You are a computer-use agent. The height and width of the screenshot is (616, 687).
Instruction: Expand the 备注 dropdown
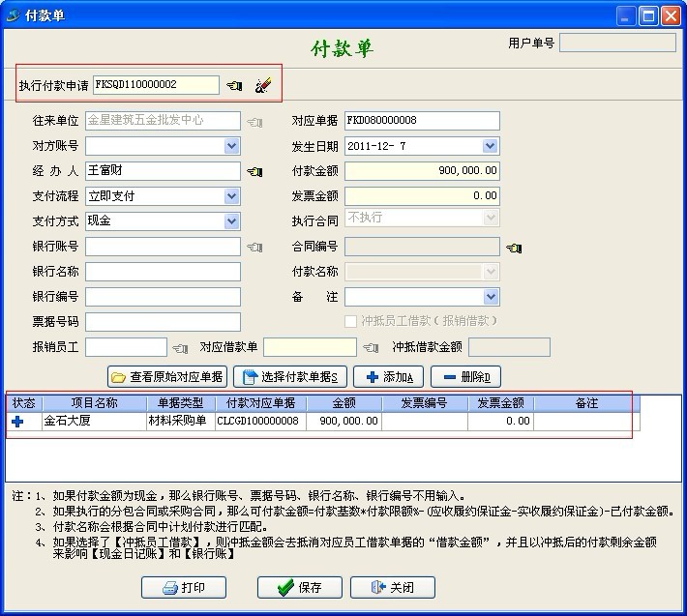(x=491, y=297)
